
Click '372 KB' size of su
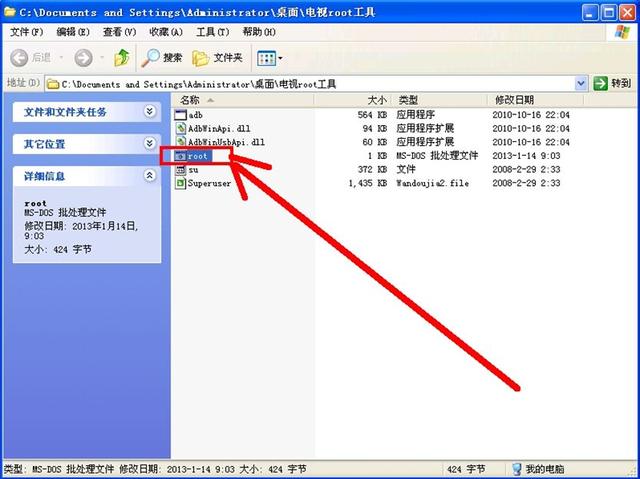[372, 169]
